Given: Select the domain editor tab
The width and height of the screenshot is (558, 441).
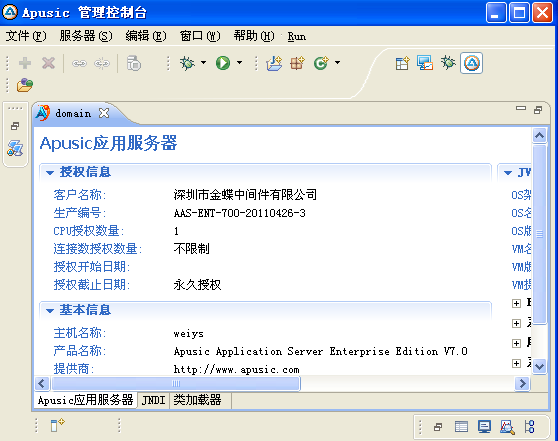Looking at the screenshot, I should coord(73,114).
